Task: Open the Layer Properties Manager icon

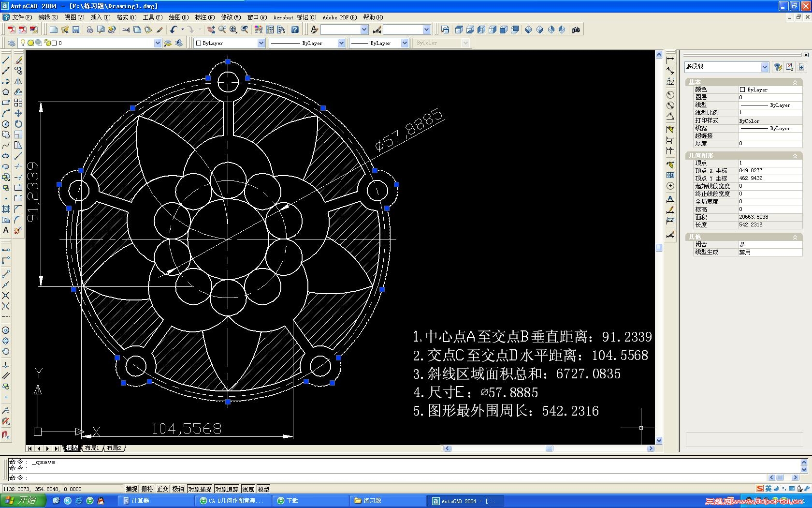Action: pos(11,43)
